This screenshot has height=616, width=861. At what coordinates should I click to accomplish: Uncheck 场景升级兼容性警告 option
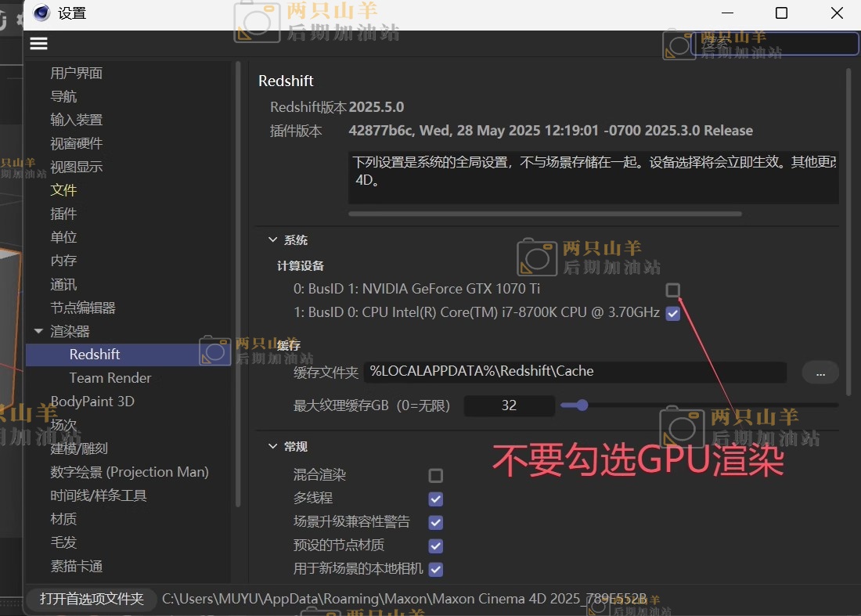tap(436, 522)
